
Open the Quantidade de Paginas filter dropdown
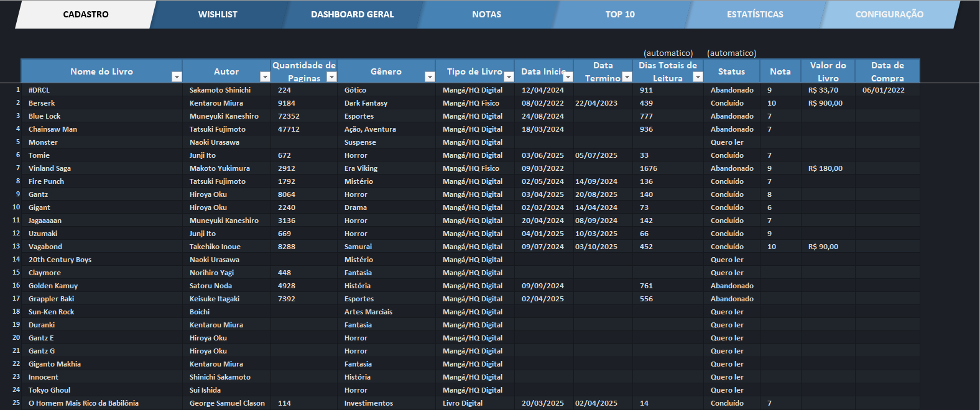[331, 76]
